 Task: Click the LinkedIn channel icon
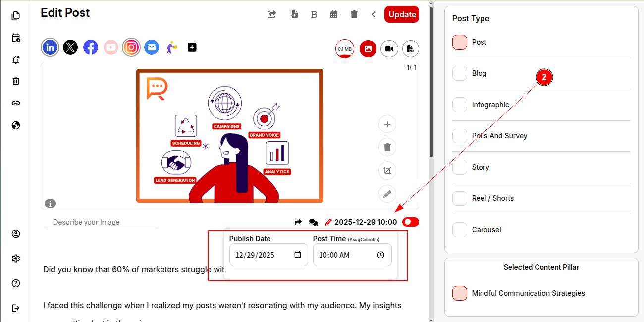click(x=50, y=47)
